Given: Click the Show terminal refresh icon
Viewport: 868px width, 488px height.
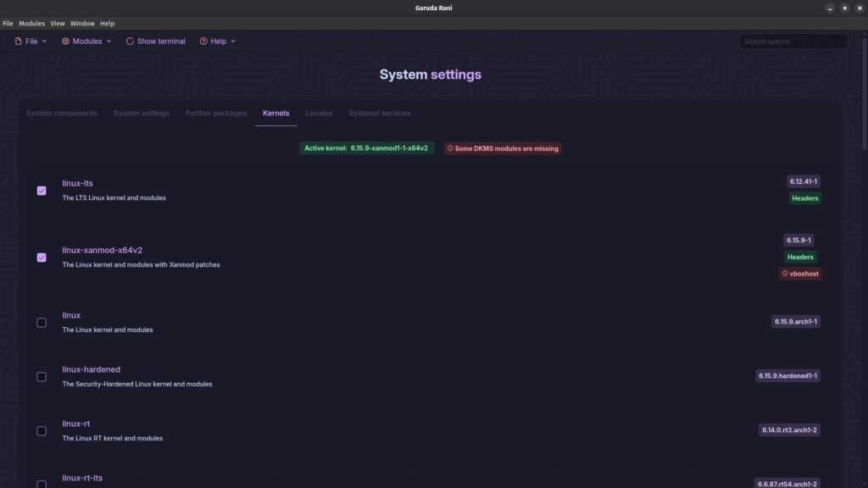Looking at the screenshot, I should (130, 42).
